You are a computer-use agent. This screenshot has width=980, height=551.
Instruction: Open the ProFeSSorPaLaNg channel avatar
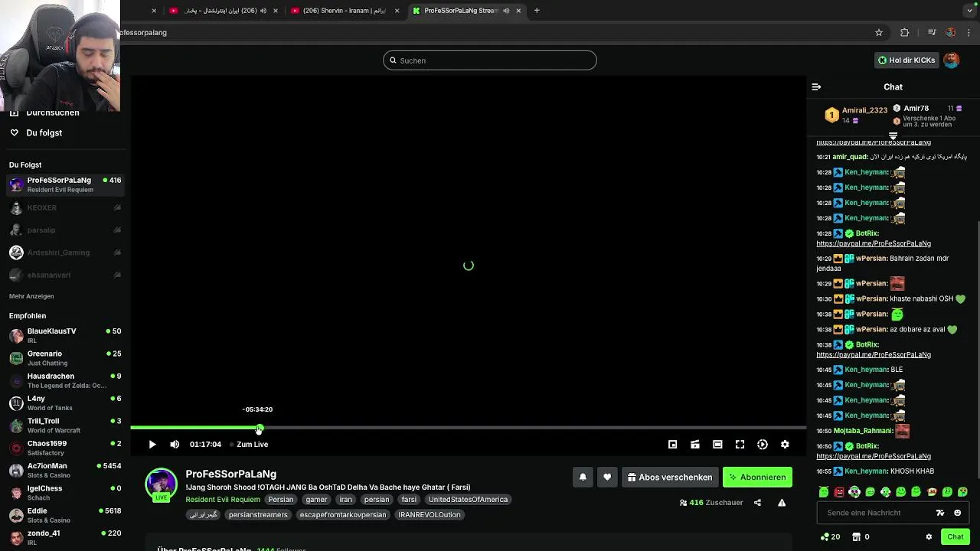[x=161, y=484]
